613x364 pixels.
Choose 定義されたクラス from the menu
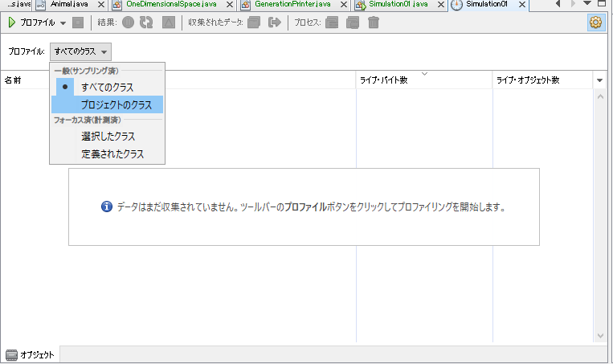(107, 154)
